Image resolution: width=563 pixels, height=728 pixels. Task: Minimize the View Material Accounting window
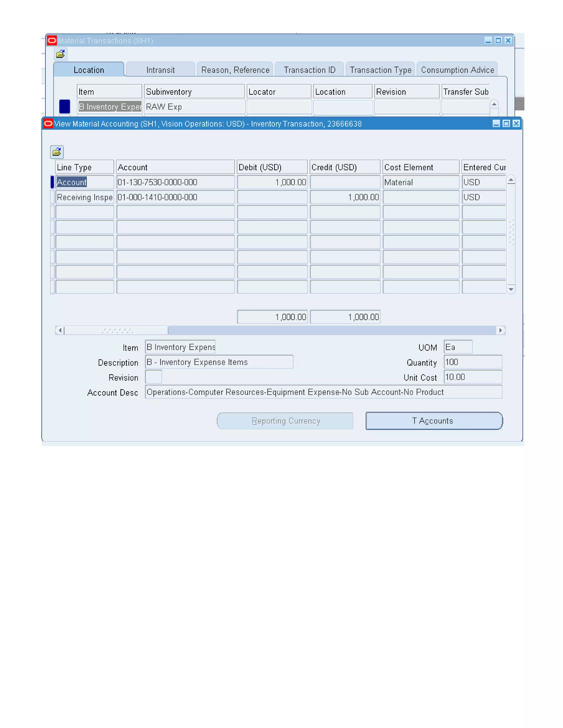pos(496,124)
